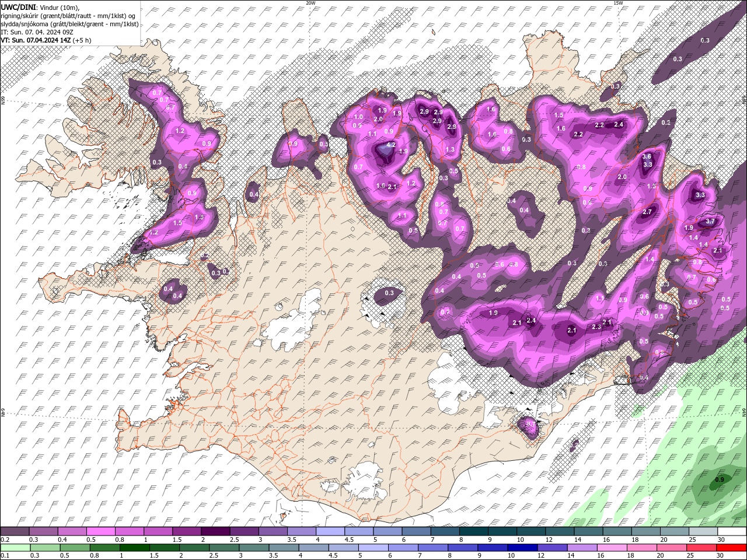Image resolution: width=747 pixels, height=560 pixels.
Task: Click the darkest green rain swatch labeled 1
Action: coord(134,547)
